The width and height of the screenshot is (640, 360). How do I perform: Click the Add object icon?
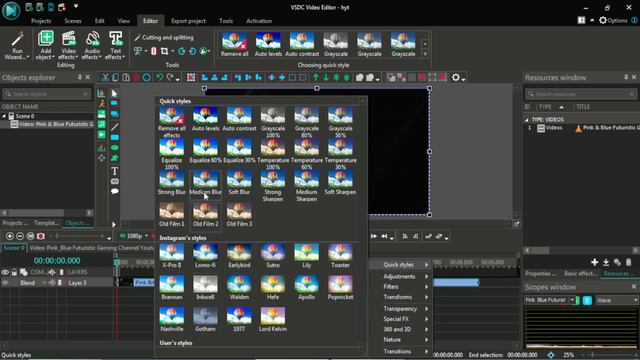pyautogui.click(x=45, y=39)
